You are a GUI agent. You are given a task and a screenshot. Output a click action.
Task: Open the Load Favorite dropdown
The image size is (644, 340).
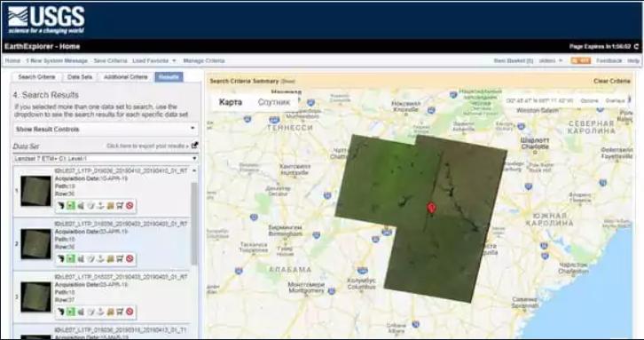[x=154, y=60]
